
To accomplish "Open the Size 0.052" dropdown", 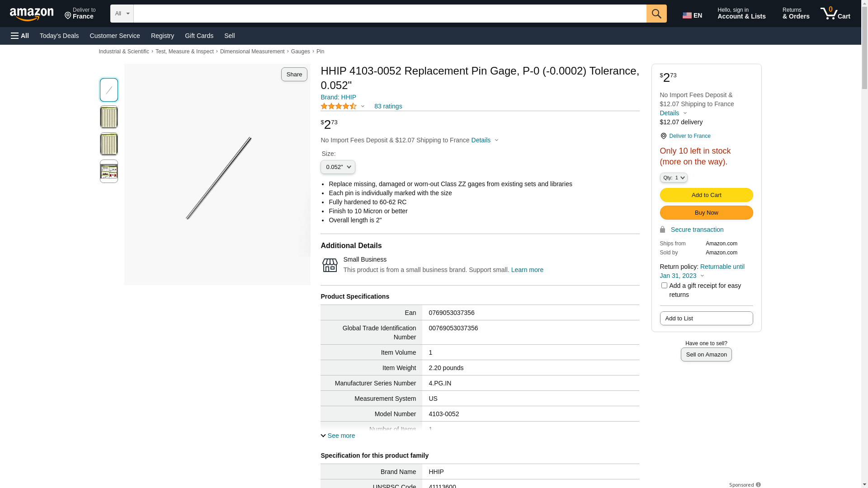I will click(x=338, y=167).
